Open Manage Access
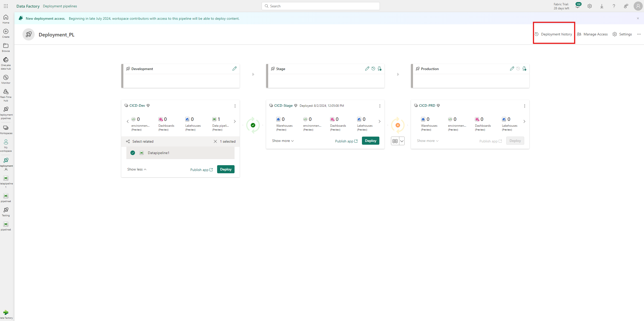The image size is (644, 321). pyautogui.click(x=592, y=34)
